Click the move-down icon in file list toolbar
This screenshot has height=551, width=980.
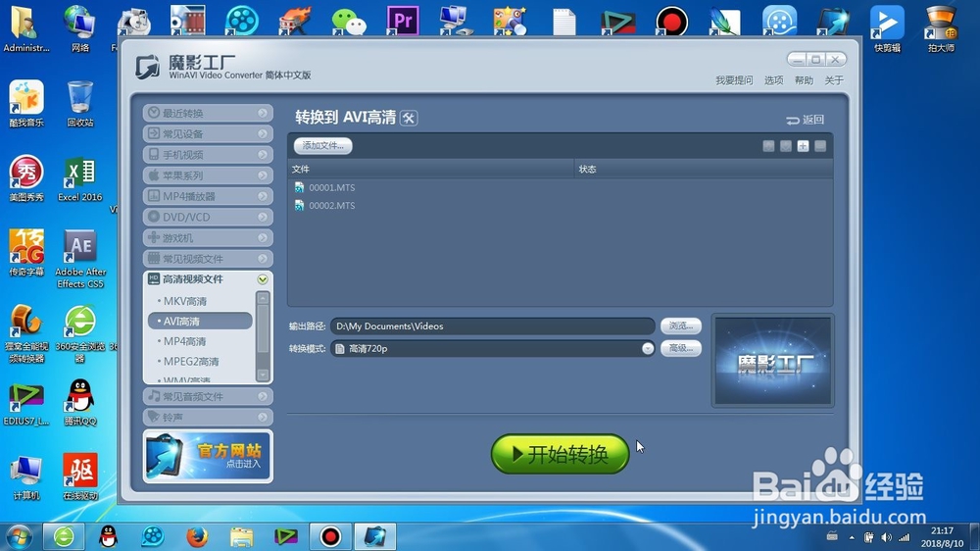click(786, 146)
